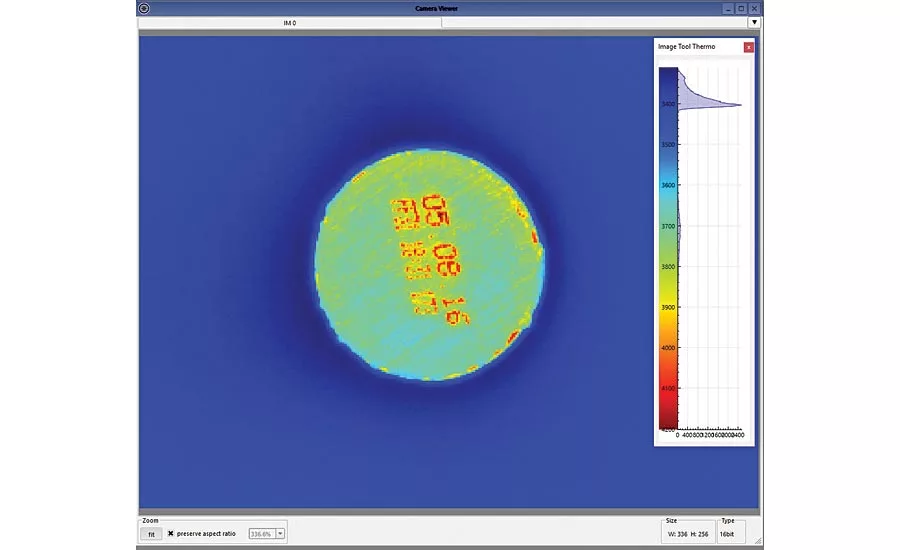Open the tab list dropdown arrow
The image size is (900, 550).
[x=754, y=22]
